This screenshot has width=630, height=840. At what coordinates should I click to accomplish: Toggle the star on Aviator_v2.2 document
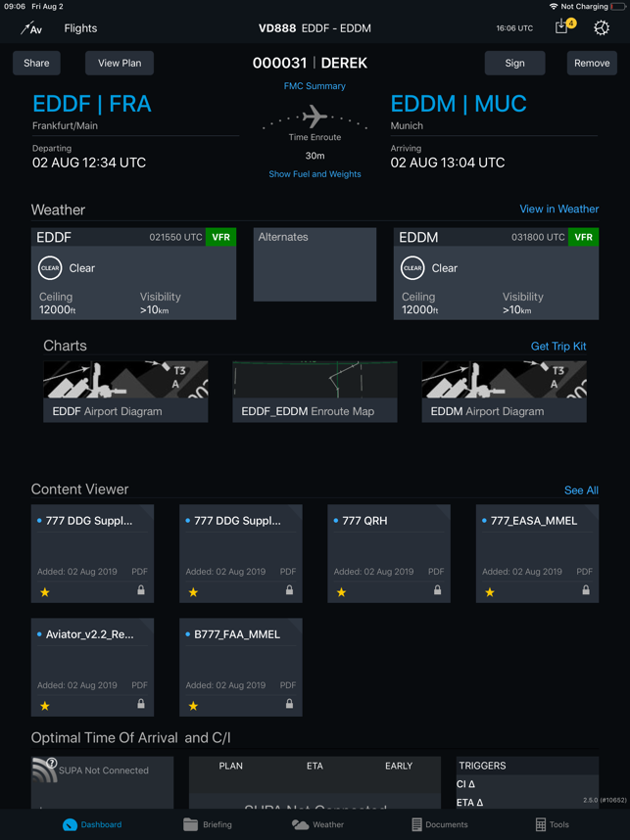(x=44, y=706)
